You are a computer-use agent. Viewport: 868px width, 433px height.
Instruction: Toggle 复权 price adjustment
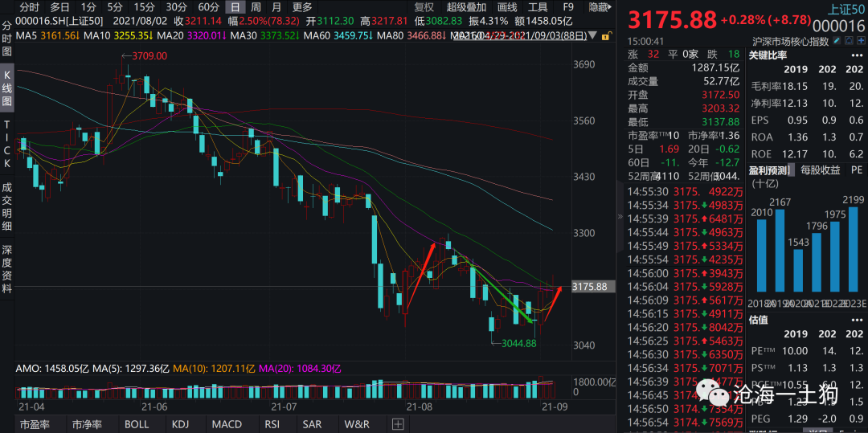click(x=424, y=7)
